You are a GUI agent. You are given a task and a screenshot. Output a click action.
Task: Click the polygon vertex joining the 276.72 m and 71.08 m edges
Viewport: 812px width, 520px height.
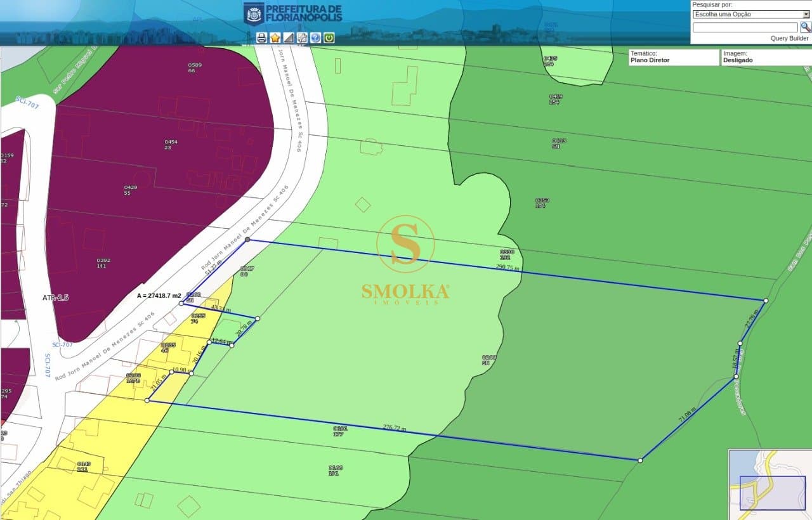pos(640,460)
